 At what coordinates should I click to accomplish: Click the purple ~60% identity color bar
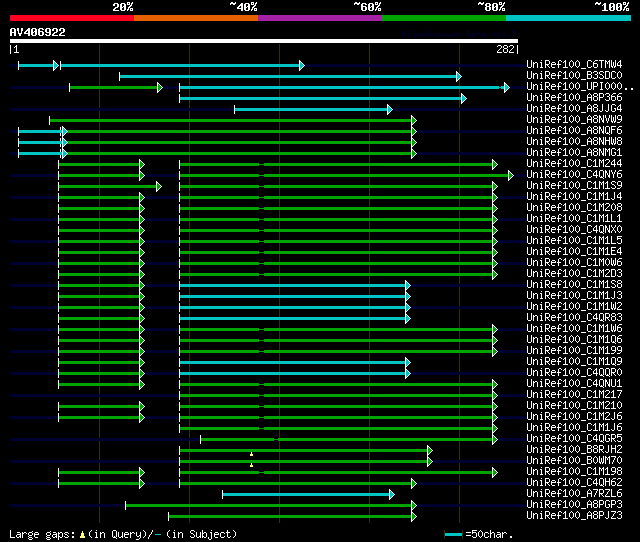(320, 18)
